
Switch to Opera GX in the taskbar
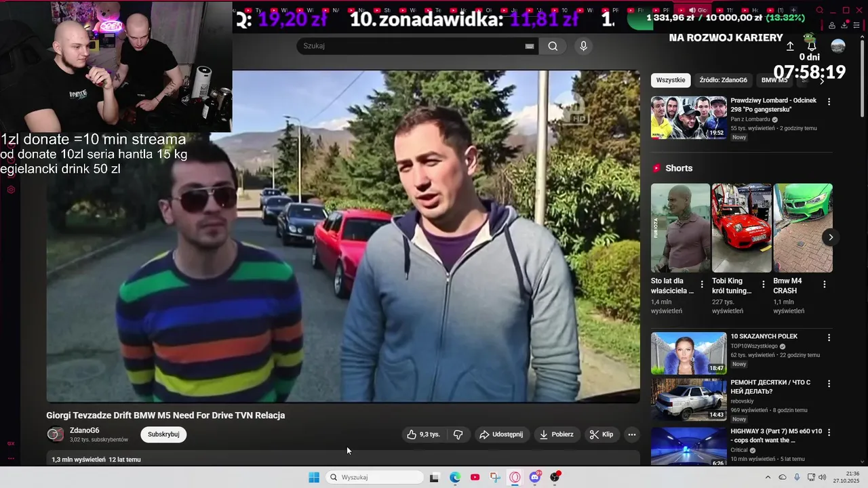pyautogui.click(x=515, y=477)
